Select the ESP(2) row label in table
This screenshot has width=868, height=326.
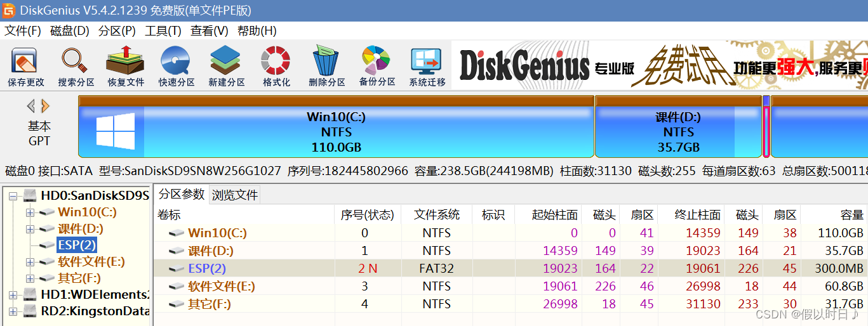pos(207,269)
